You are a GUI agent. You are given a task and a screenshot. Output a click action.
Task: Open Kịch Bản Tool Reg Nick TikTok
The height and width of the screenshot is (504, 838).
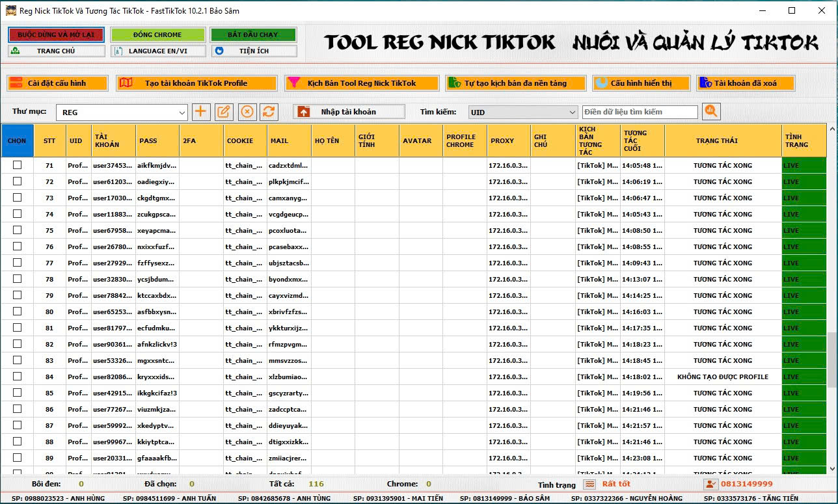click(x=362, y=83)
